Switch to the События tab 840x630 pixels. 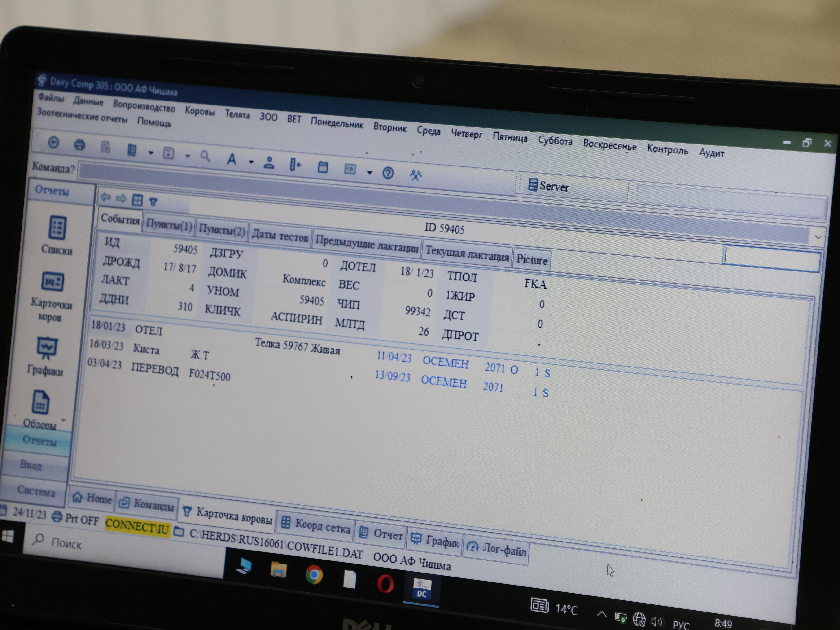120,219
